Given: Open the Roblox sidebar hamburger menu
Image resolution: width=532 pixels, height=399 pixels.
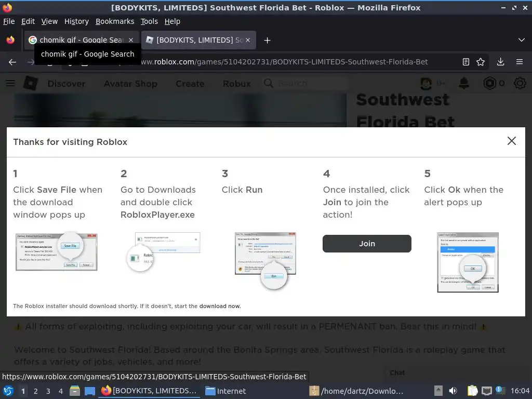Looking at the screenshot, I should (10, 83).
